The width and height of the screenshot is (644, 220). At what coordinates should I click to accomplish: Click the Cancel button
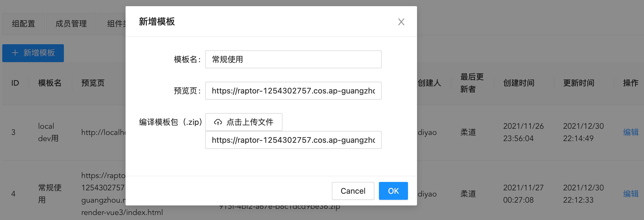pyautogui.click(x=353, y=191)
